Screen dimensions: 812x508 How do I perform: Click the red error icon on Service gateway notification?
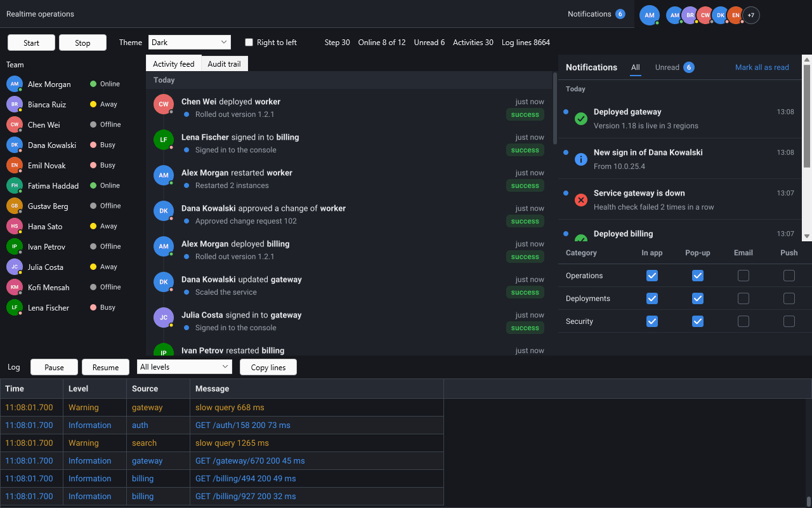point(580,200)
